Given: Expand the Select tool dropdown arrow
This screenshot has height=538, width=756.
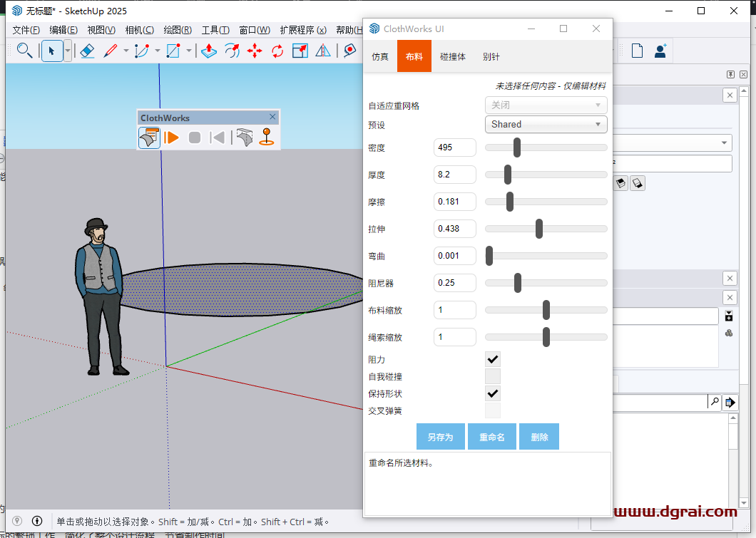Looking at the screenshot, I should (x=68, y=51).
